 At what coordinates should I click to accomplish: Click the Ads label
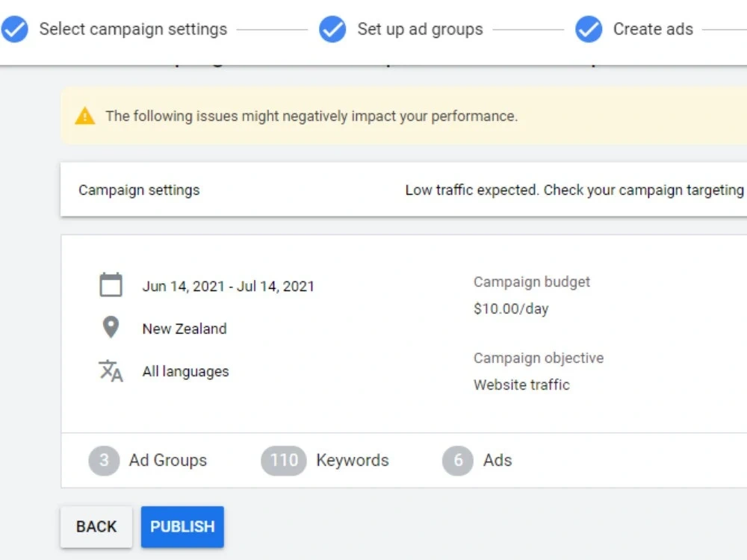coord(498,461)
